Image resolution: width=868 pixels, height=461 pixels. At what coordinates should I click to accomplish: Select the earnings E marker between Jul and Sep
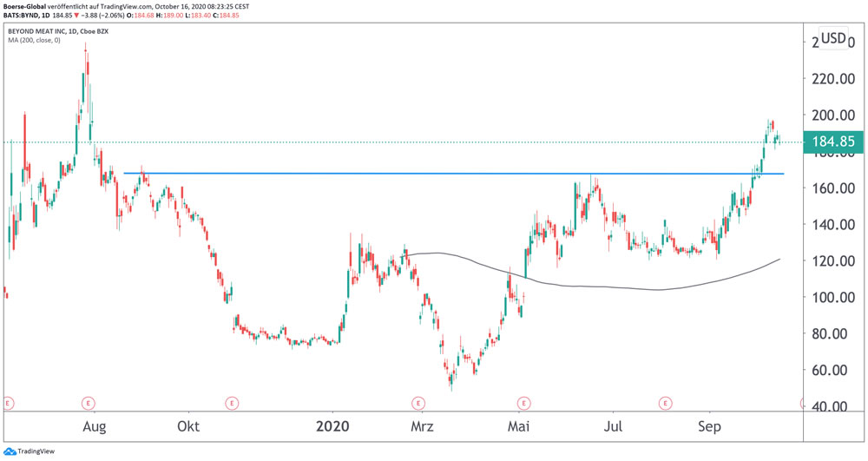click(x=666, y=403)
